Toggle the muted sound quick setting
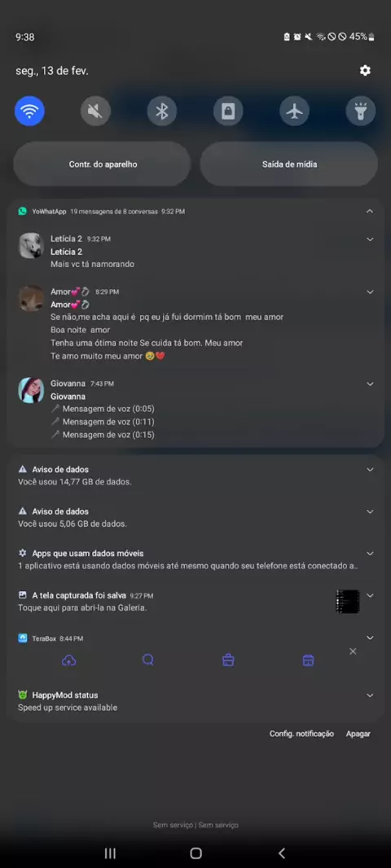Viewport: 391px width, 868px height. 95,112
